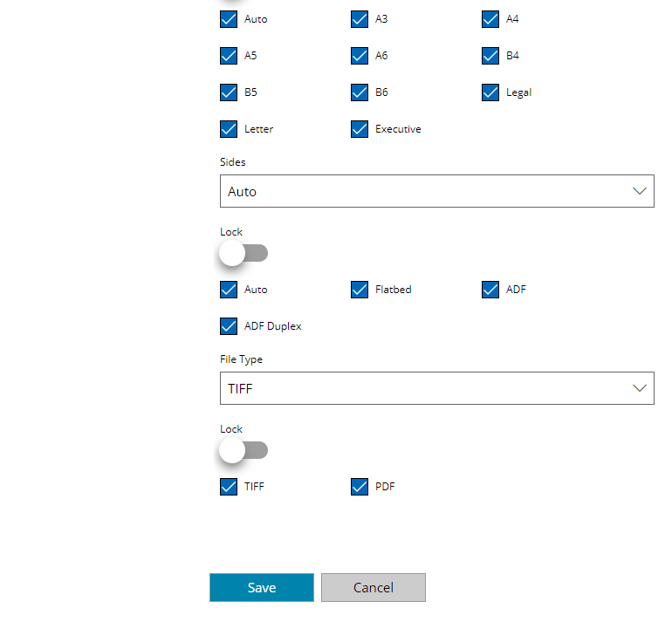Cancel the settings changes
The height and width of the screenshot is (622, 672).
point(374,587)
